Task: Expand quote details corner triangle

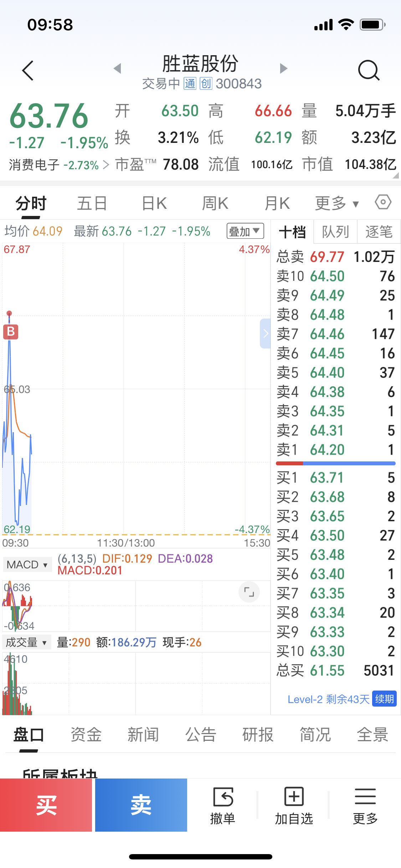Action: [x=396, y=175]
